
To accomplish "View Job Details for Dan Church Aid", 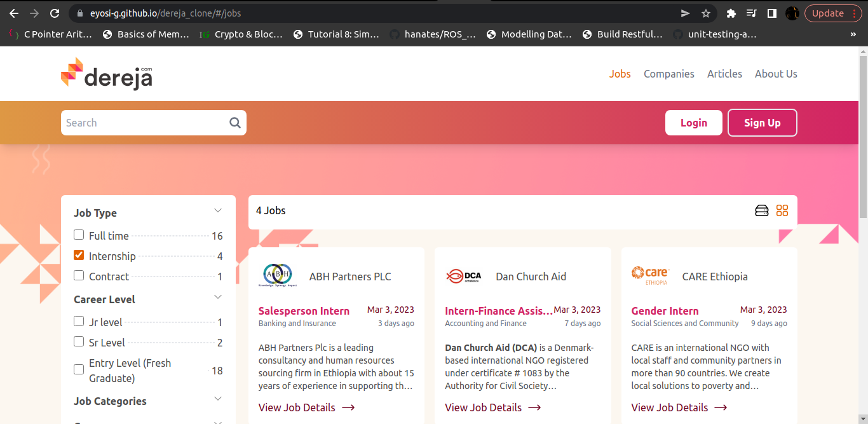I will (x=493, y=407).
